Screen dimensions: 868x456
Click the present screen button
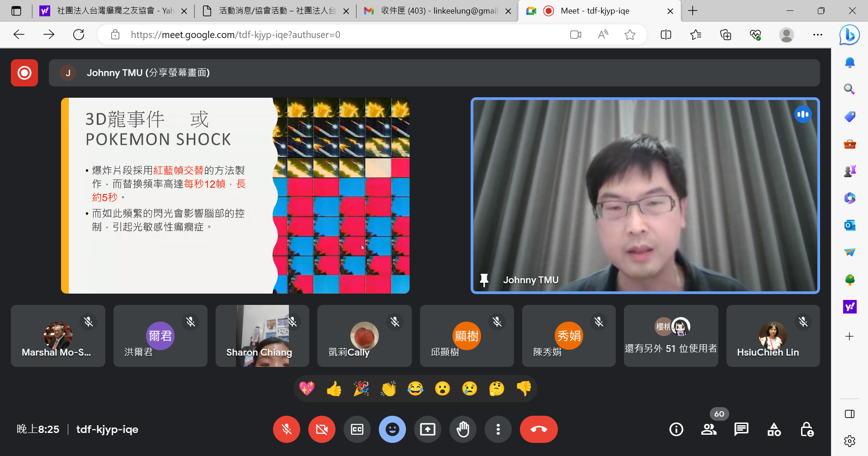coord(428,429)
